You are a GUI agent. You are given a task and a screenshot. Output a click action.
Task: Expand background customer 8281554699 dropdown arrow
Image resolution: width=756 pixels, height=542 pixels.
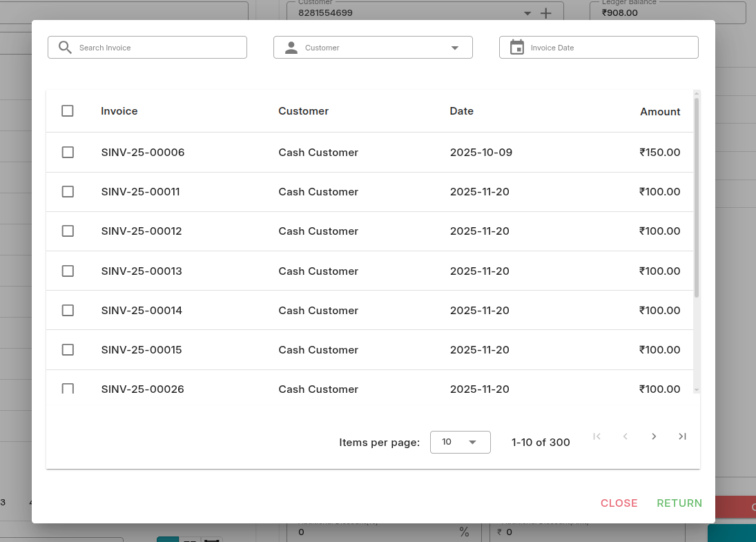tap(527, 14)
